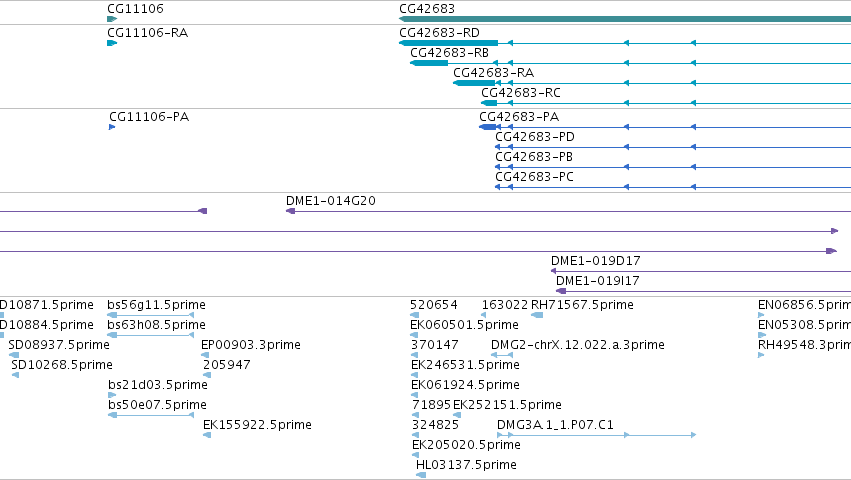Select the EP00903.3prime EST label

point(251,345)
